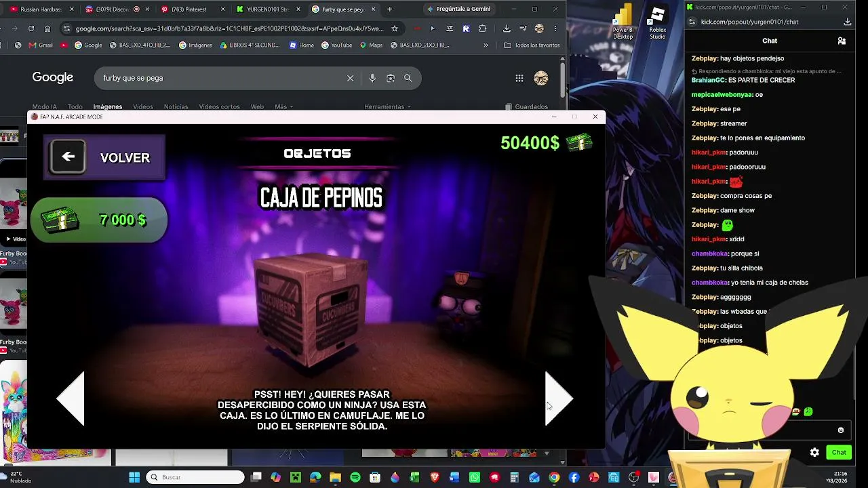Open Google Lens image search
The width and height of the screenshot is (868, 488).
[391, 78]
